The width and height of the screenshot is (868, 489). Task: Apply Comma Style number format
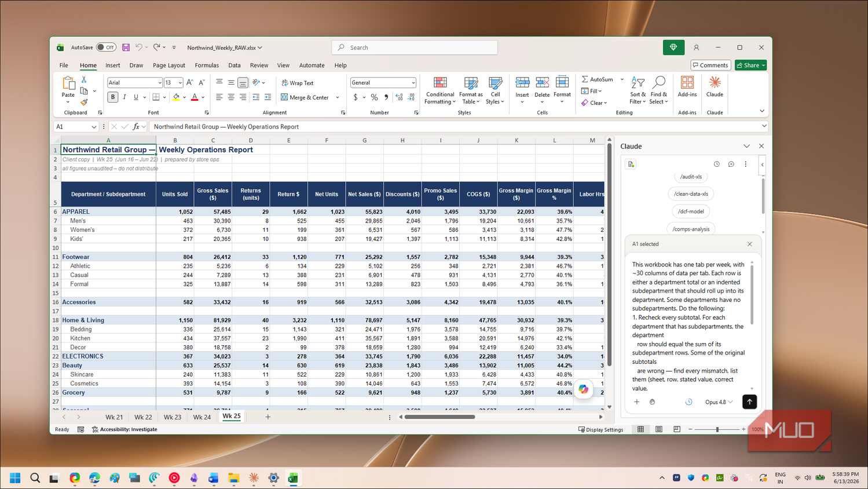386,97
